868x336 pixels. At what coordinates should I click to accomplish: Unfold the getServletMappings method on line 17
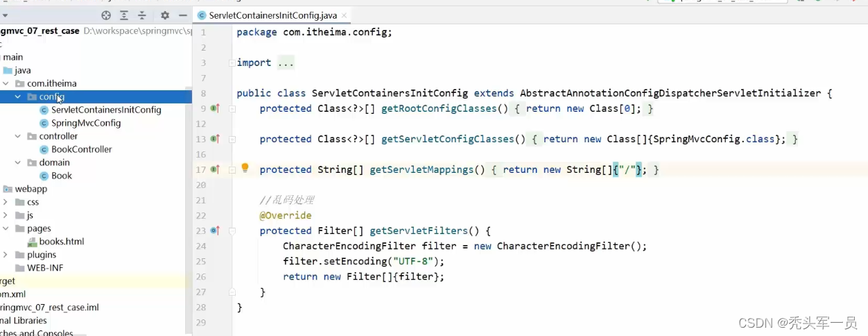(x=232, y=169)
